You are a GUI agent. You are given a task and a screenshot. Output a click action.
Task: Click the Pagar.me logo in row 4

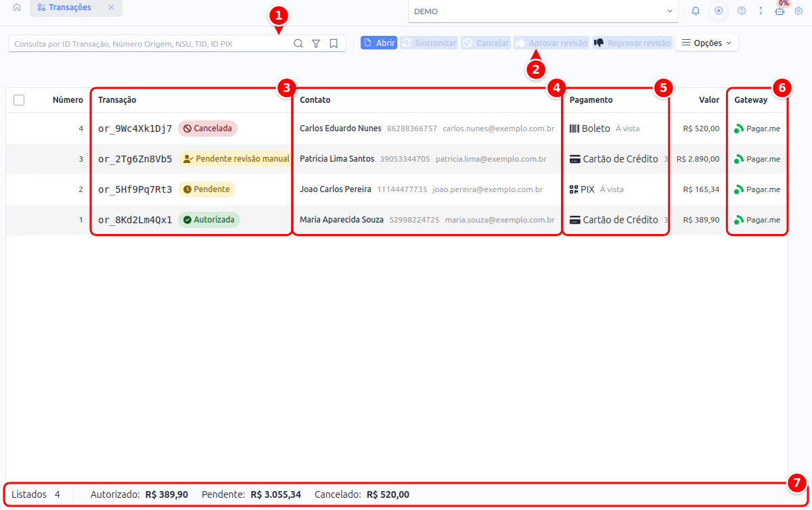coord(740,129)
